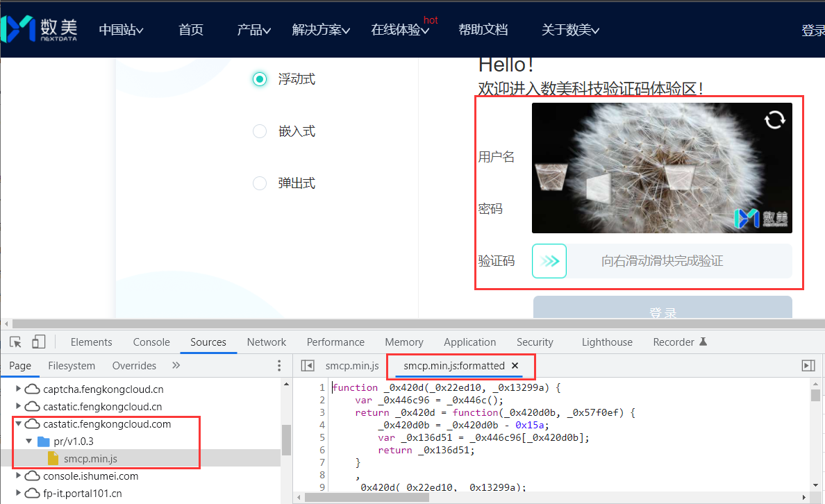This screenshot has width=825, height=504.
Task: Hide the navigator sidebar icon
Action: coord(308,366)
